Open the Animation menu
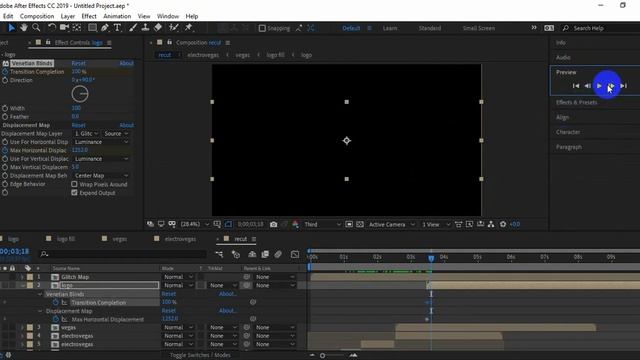 tap(117, 16)
